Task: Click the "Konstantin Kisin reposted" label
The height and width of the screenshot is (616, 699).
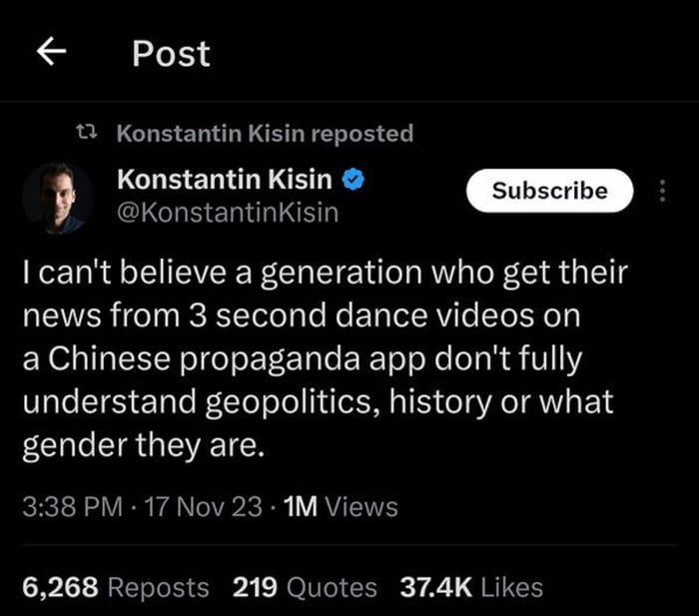Action: (x=265, y=133)
